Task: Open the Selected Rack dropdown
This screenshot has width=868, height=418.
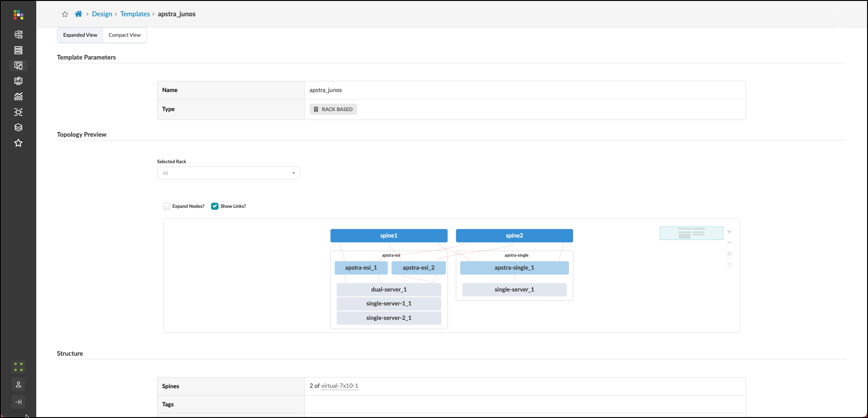Action: pyautogui.click(x=228, y=173)
